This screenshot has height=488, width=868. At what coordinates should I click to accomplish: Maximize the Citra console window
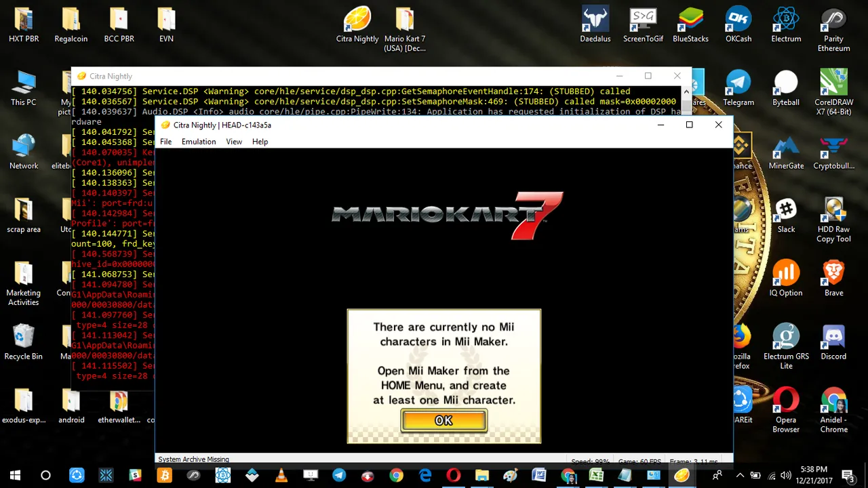pyautogui.click(x=648, y=76)
